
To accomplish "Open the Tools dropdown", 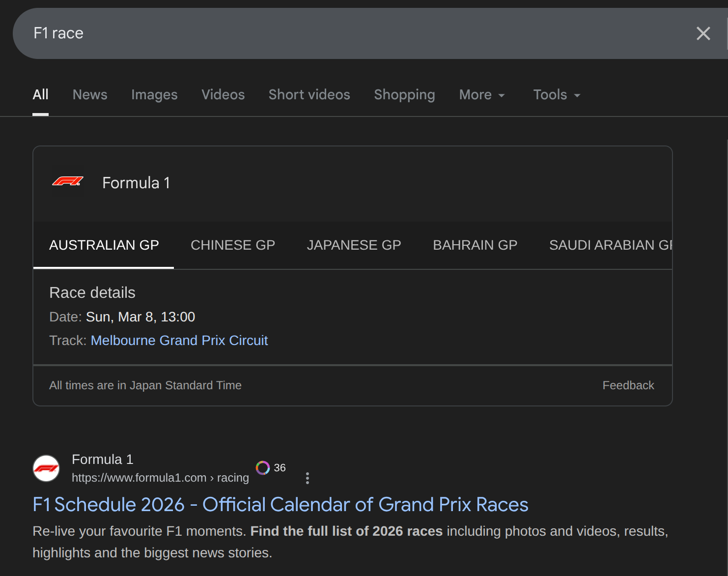I will [557, 95].
